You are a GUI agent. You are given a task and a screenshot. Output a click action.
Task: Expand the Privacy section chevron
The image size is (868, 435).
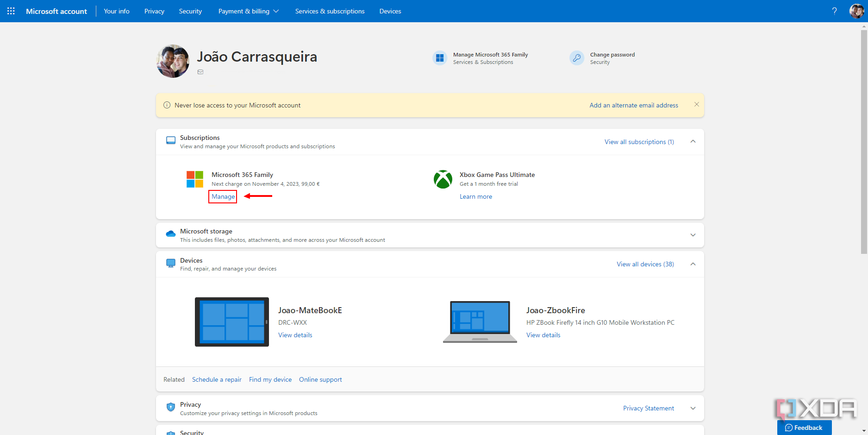[x=693, y=408]
